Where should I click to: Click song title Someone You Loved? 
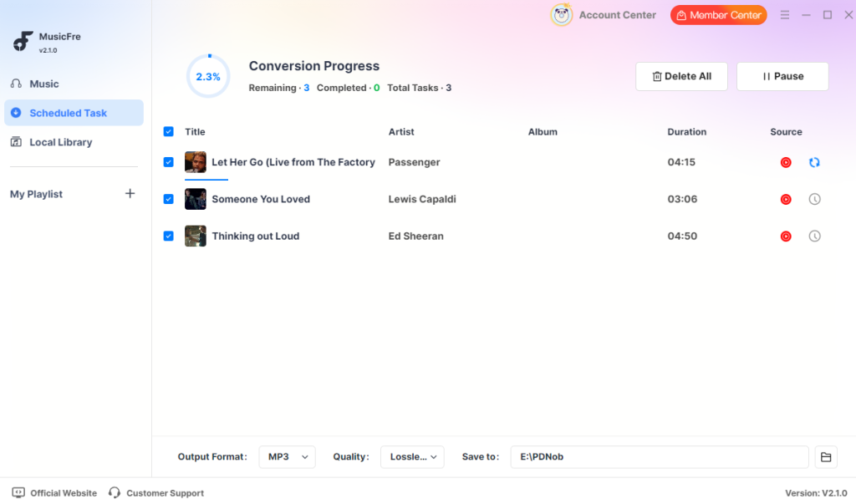coord(261,199)
